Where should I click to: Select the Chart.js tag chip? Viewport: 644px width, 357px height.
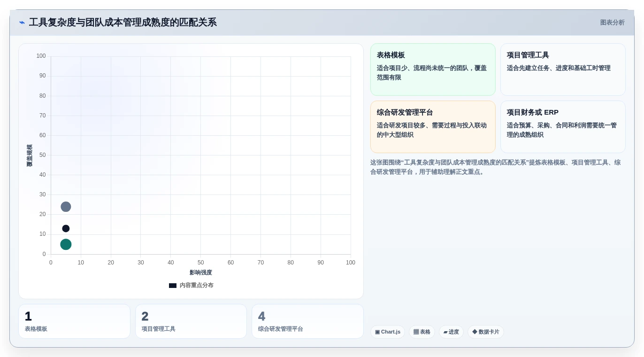[x=388, y=332]
